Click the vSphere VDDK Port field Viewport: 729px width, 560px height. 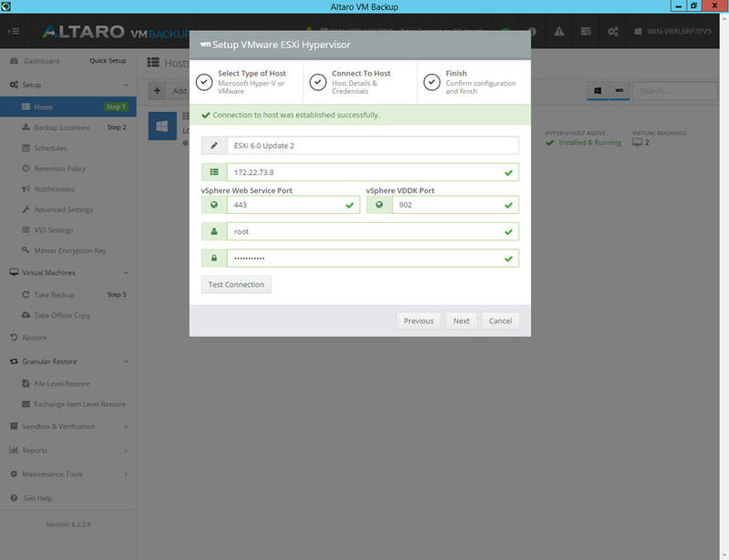(455, 205)
